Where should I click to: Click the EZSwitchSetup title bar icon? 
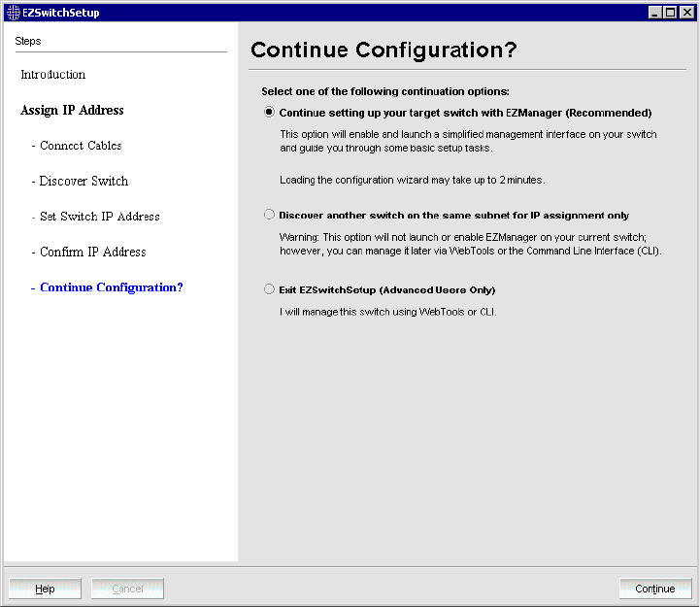pos(14,13)
